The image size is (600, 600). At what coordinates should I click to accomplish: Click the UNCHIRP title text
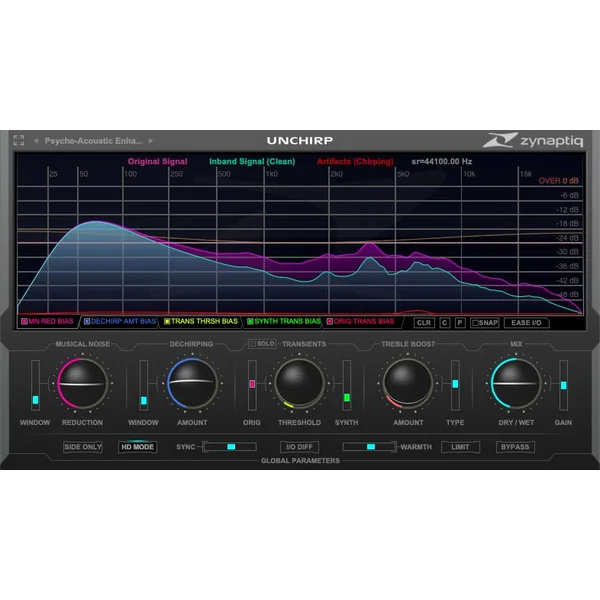[x=300, y=140]
